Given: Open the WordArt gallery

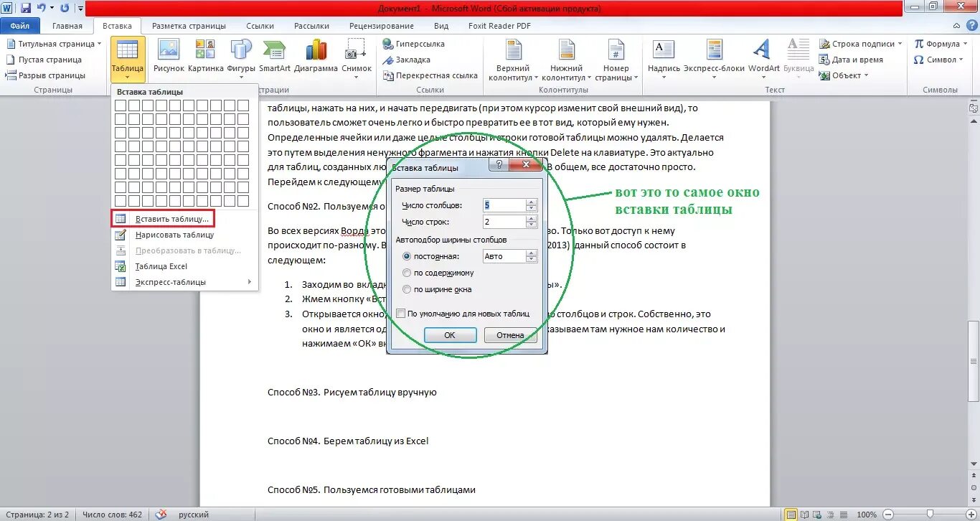Looking at the screenshot, I should 763,58.
